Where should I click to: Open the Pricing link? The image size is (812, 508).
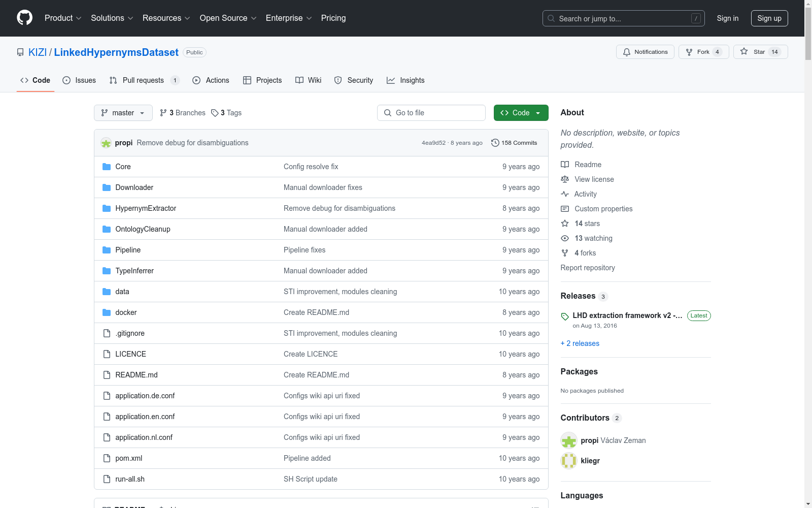(333, 18)
